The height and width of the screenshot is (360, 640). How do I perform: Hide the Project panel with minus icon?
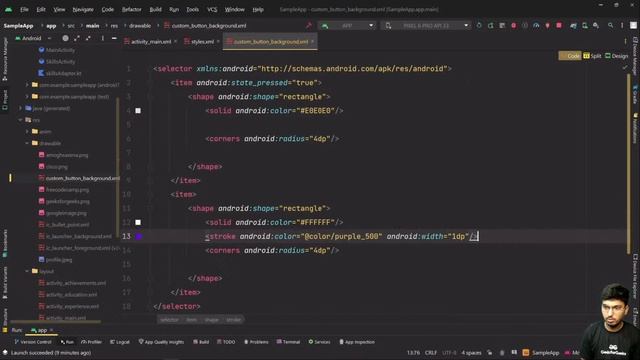pos(114,38)
